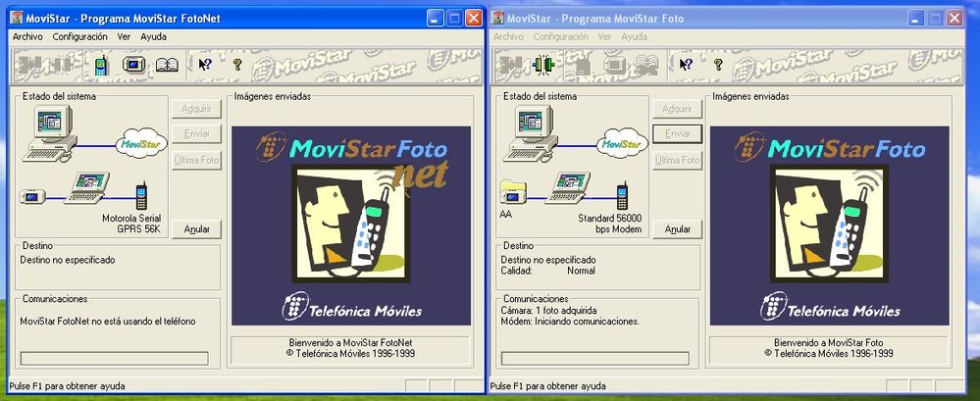This screenshot has width=980, height=401.
Task: Click MoviStar cloud icon in FotoNet system status
Action: tap(141, 143)
